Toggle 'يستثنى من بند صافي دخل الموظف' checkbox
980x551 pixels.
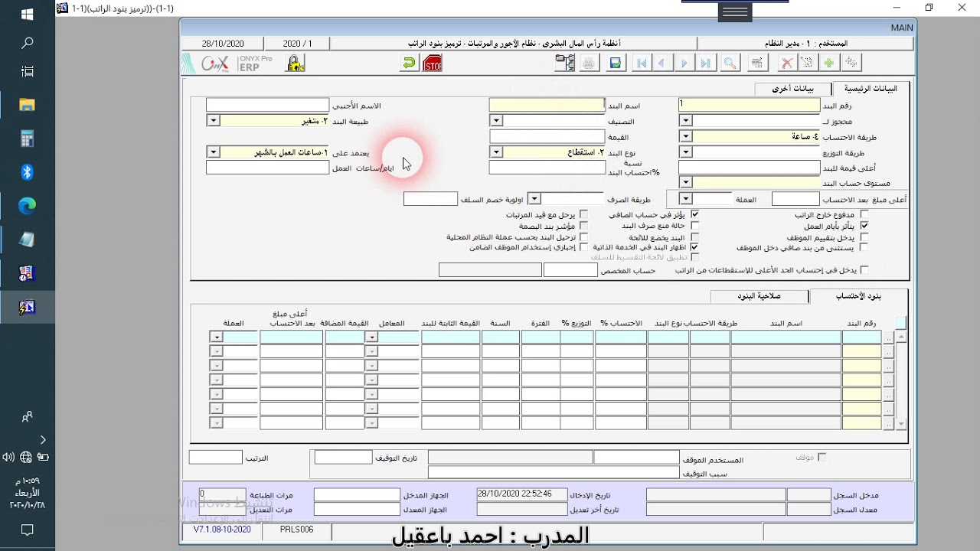(864, 248)
